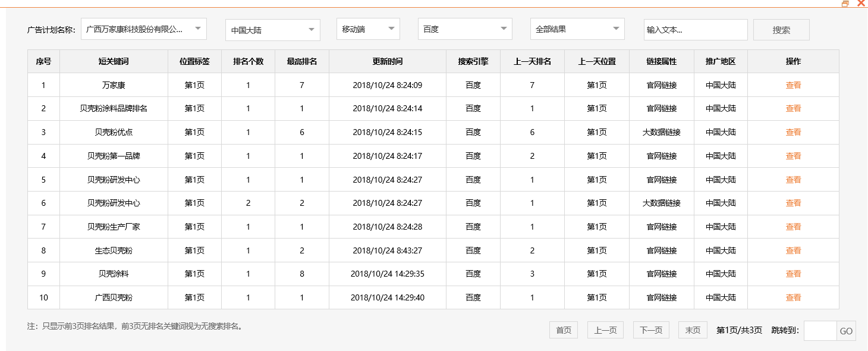Open the 中国大陆 region dropdown
Screen dimensions: 868x351
272,29
